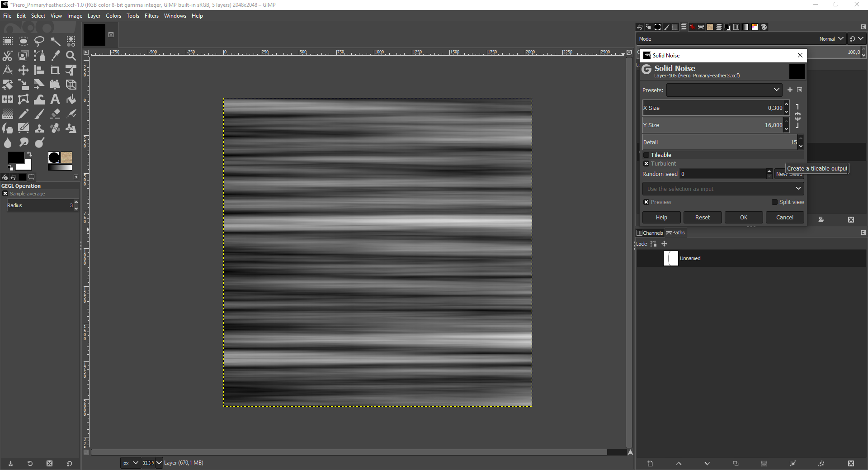Choose the Bucket Fill tool
Viewport: 868px width, 470px height.
(x=71, y=99)
